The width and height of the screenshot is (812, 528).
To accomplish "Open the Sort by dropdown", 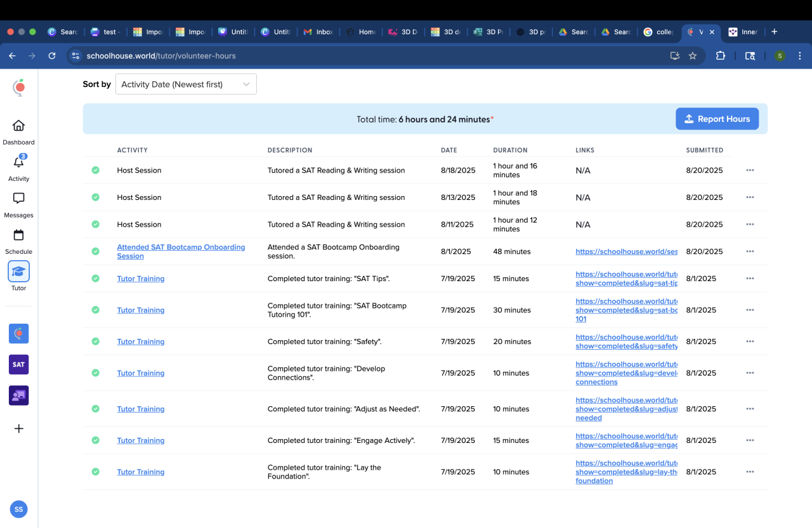I will pyautogui.click(x=186, y=84).
